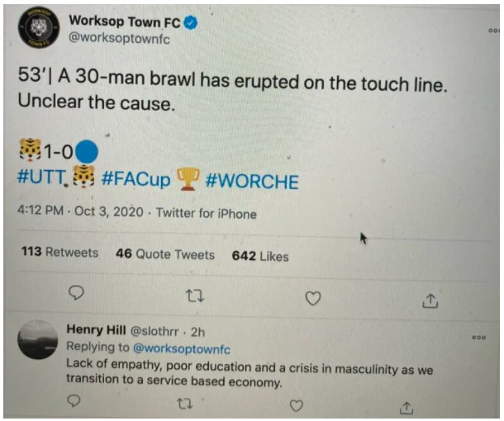Retweet Henry Hill's reply
504x421 pixels.
point(185,404)
